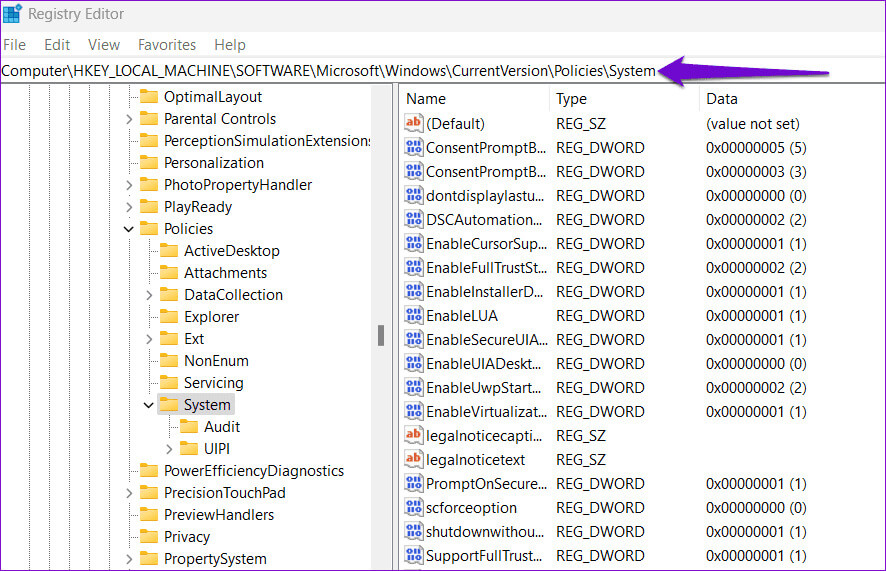Select the SupportFullTrust... DWORD icon

click(414, 555)
